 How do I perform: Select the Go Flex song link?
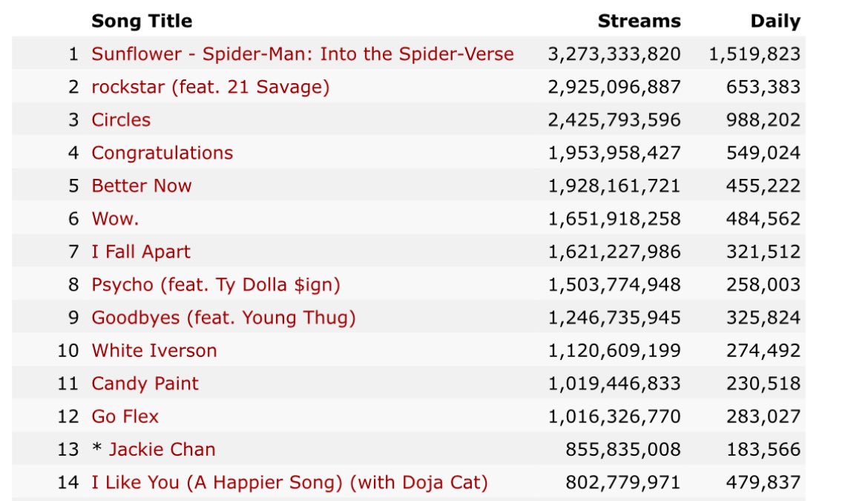[x=125, y=416]
